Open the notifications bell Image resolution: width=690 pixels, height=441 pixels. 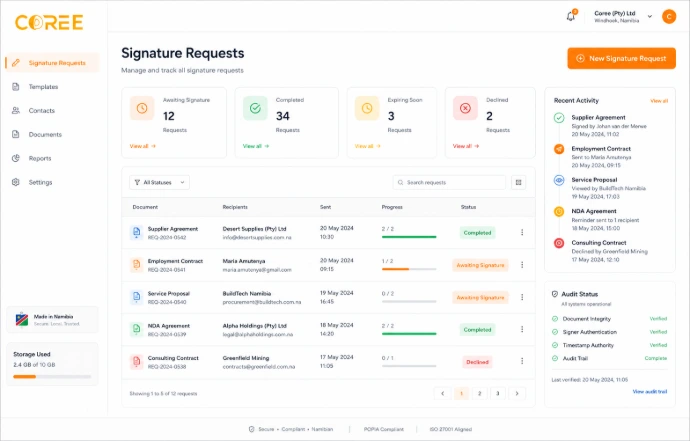pyautogui.click(x=571, y=16)
